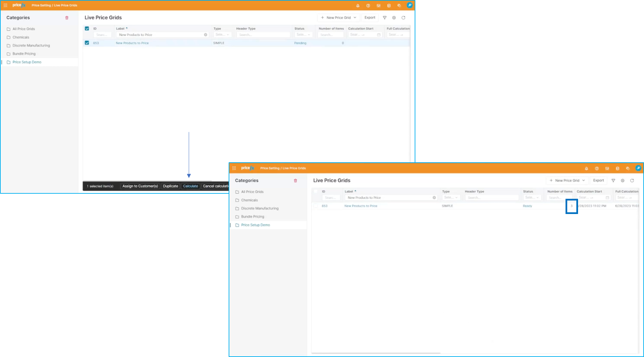Click Duplicate in bottom action bar
The height and width of the screenshot is (357, 644).
(170, 186)
